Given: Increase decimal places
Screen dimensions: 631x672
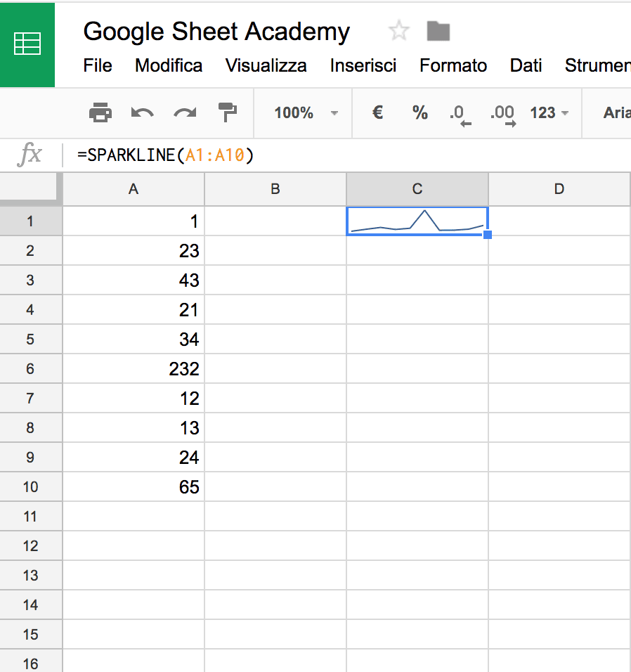Looking at the screenshot, I should click(x=503, y=115).
